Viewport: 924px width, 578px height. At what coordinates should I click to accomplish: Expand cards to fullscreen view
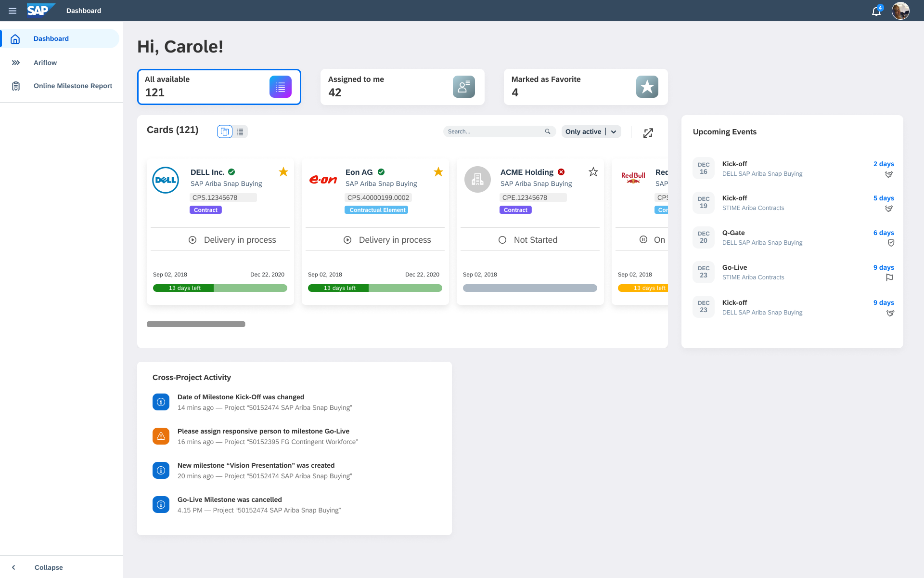[x=648, y=133]
